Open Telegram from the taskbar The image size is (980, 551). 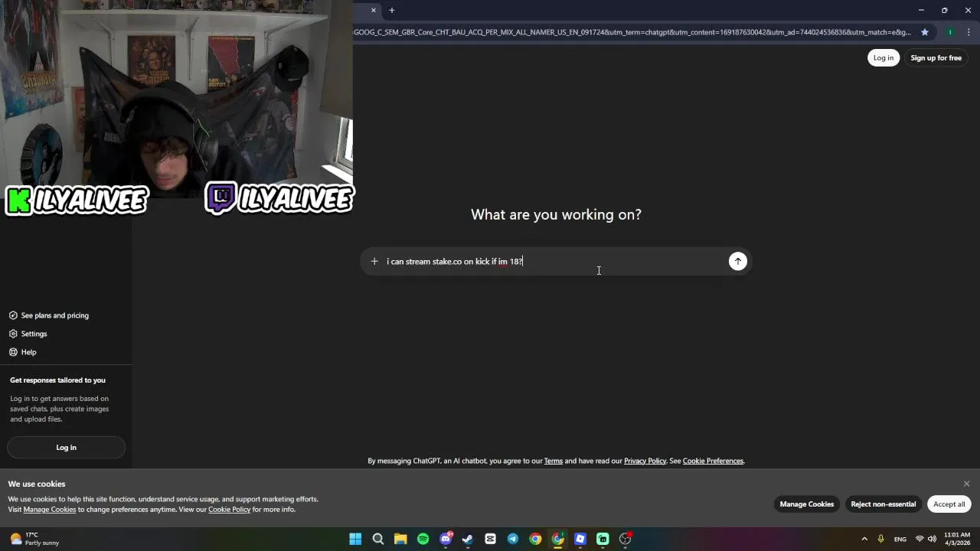513,539
